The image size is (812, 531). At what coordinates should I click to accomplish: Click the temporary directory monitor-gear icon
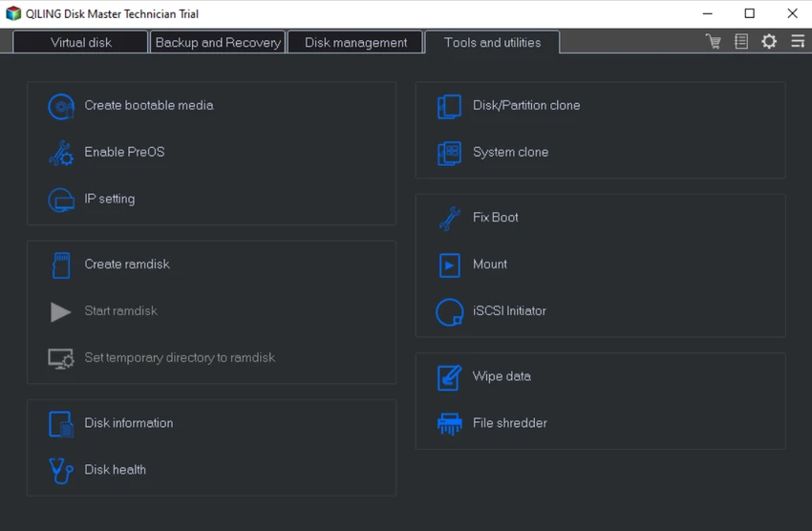click(61, 358)
